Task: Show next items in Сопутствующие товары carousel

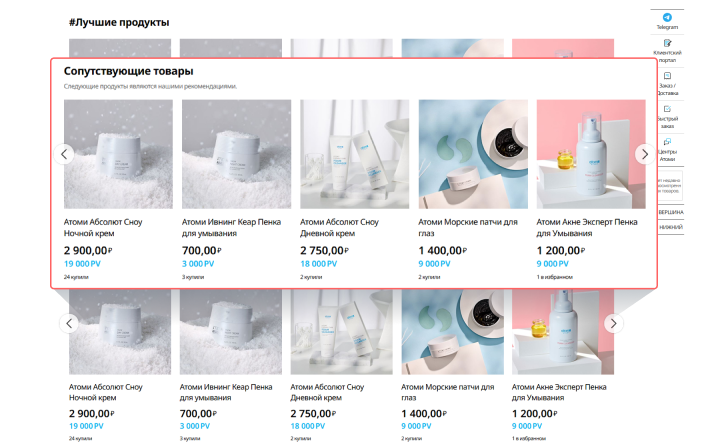Action: [645, 154]
